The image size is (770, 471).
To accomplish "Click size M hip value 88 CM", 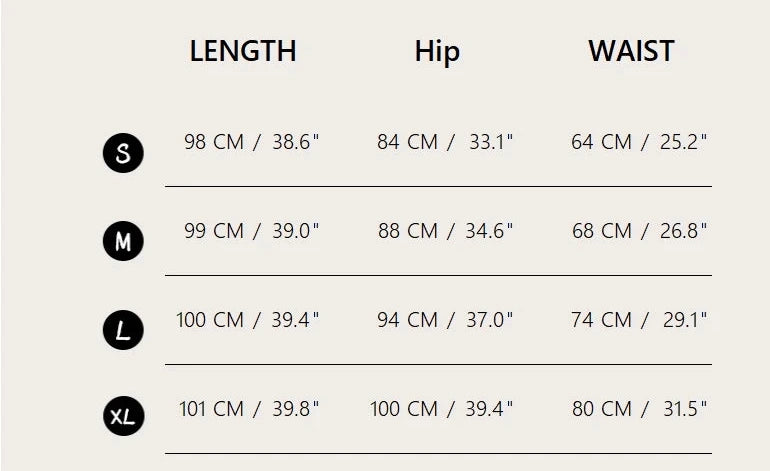I will pos(408,231).
